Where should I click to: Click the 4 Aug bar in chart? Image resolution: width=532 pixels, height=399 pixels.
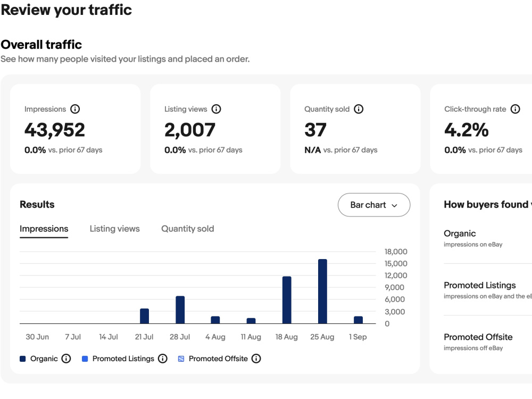(215, 320)
